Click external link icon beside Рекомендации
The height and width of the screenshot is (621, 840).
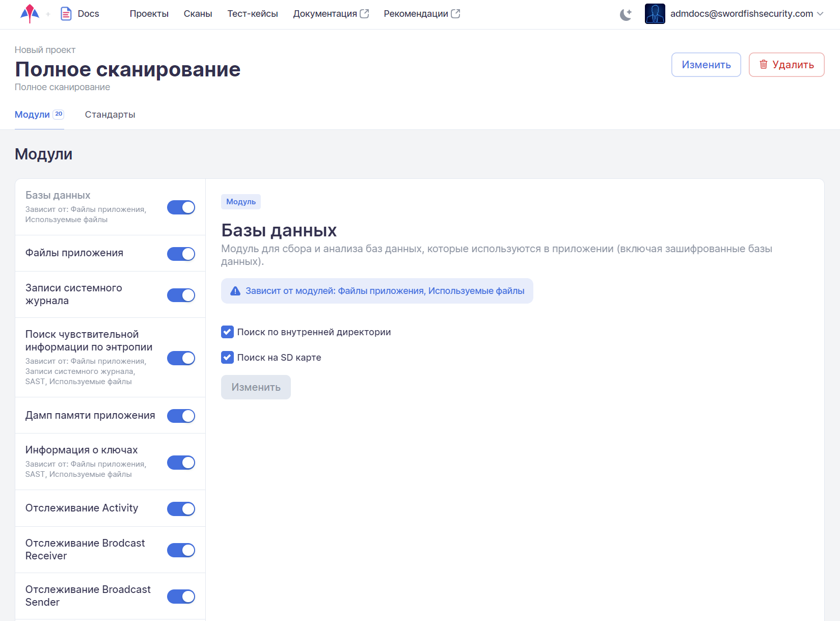455,14
